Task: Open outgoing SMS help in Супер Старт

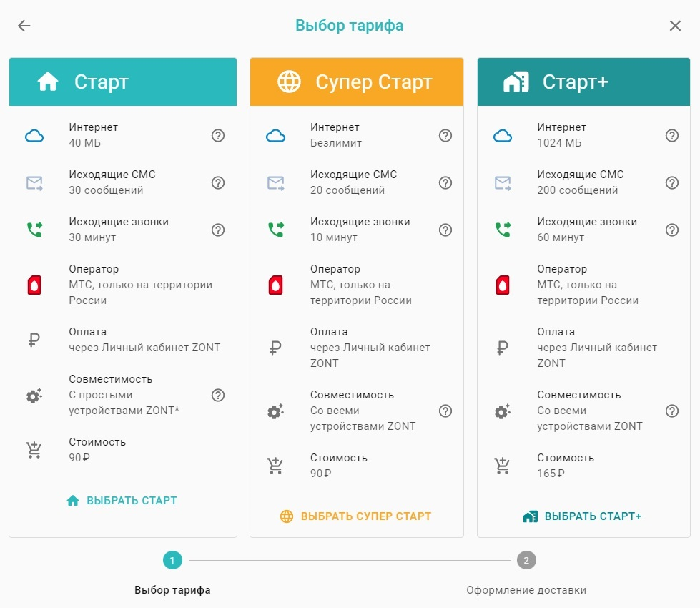Action: click(x=445, y=182)
